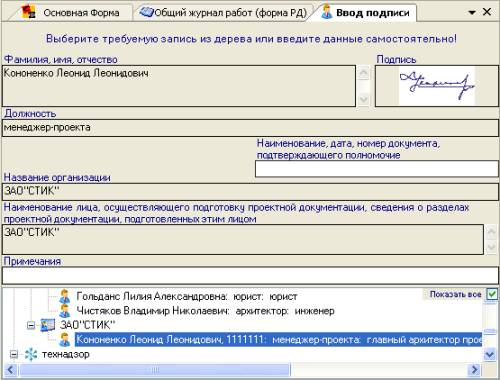Viewport: 500px width, 380px height.
Task: Click the signature image in Подпись box
Action: pos(437,86)
